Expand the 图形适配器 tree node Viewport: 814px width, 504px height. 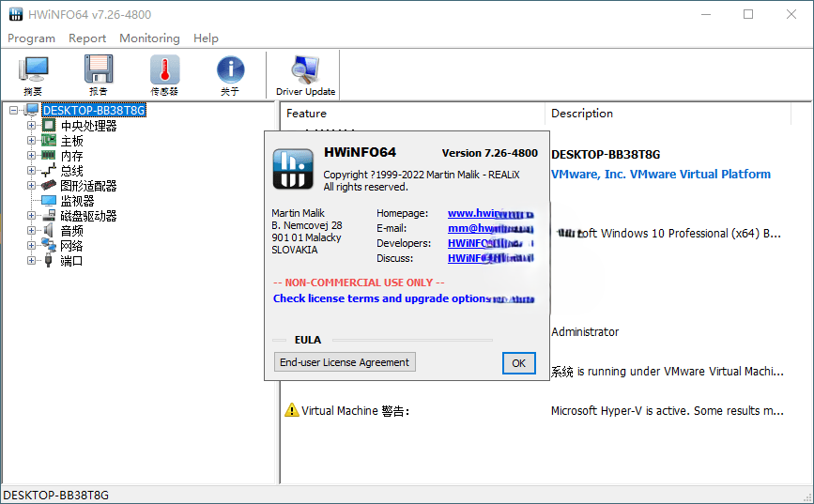point(31,185)
